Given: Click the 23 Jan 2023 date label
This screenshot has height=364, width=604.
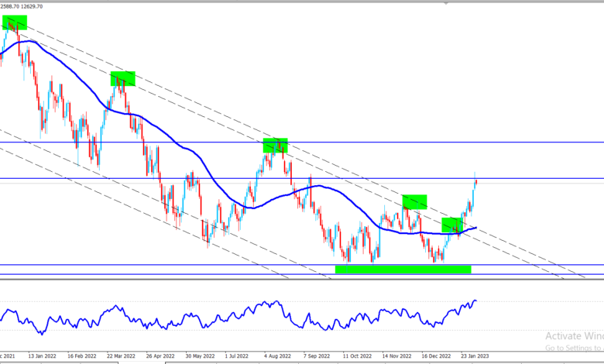Looking at the screenshot, I should pos(475,356).
